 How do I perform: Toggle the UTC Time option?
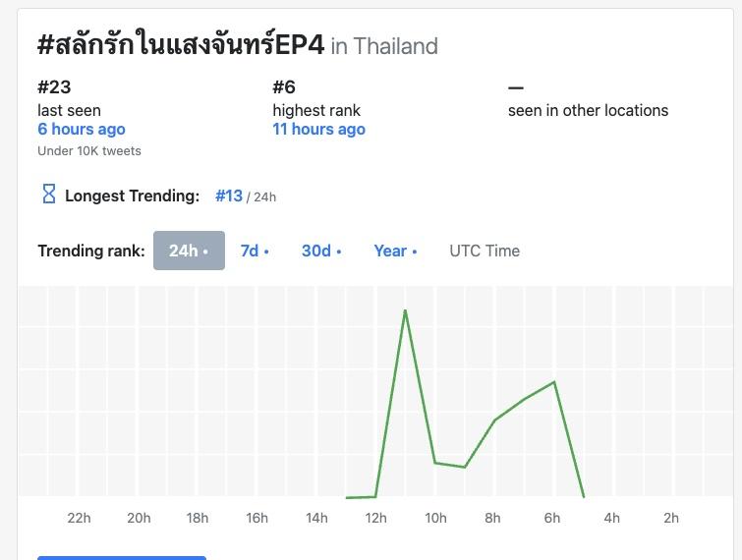[x=485, y=251]
